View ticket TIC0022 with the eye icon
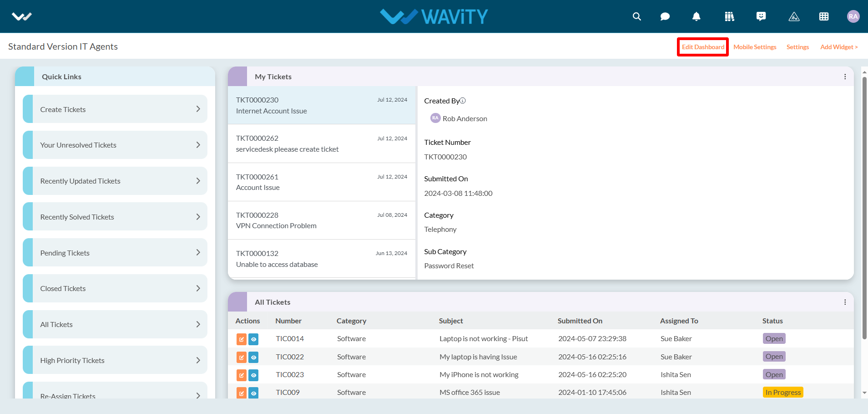 click(253, 357)
